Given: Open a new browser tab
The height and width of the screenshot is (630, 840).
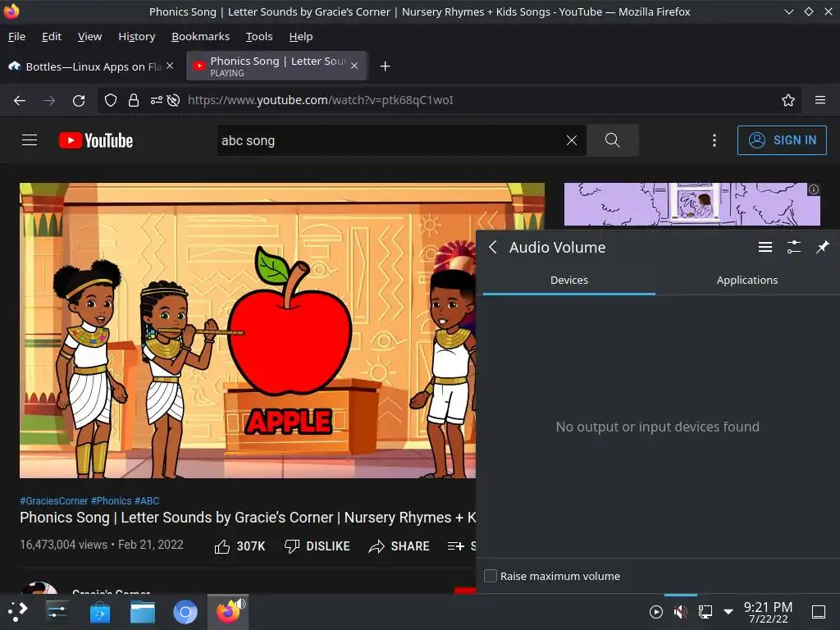Looking at the screenshot, I should [386, 66].
